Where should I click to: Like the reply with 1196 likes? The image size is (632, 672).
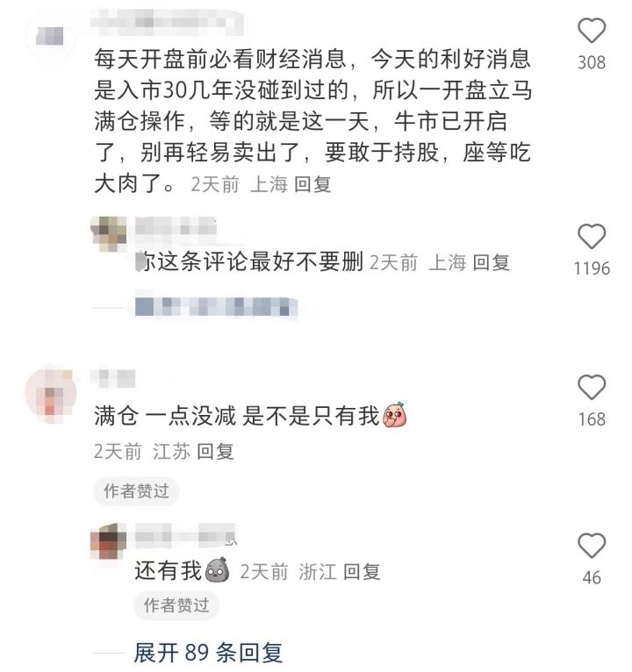[x=592, y=236]
